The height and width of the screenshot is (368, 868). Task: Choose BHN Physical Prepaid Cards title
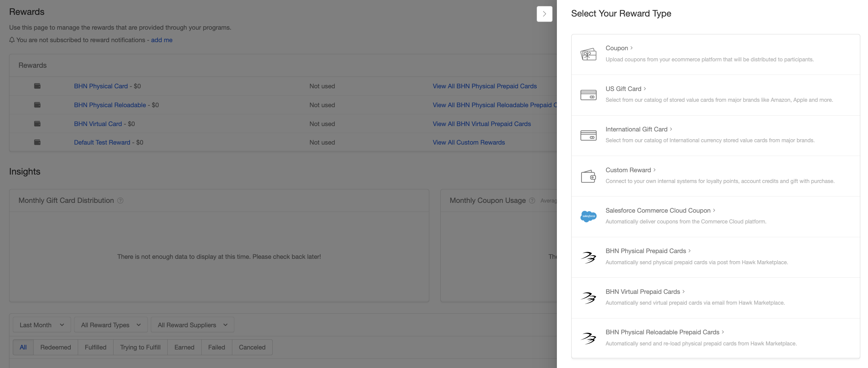645,251
